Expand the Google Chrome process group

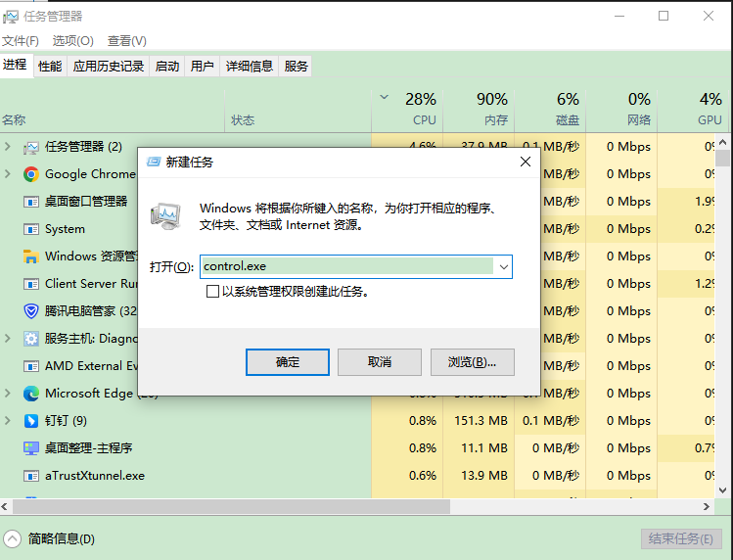point(8,174)
